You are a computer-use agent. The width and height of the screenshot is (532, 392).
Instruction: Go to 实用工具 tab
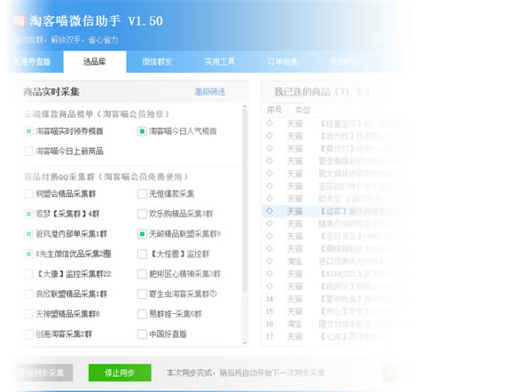220,62
